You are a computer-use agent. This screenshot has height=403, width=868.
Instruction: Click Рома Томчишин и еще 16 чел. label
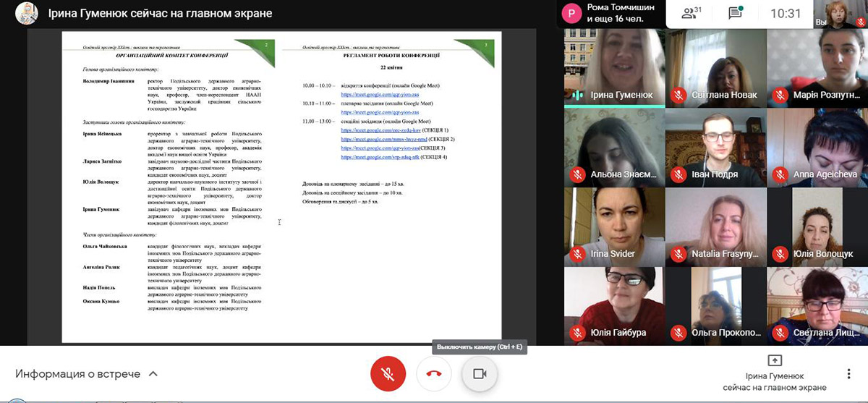click(x=620, y=14)
